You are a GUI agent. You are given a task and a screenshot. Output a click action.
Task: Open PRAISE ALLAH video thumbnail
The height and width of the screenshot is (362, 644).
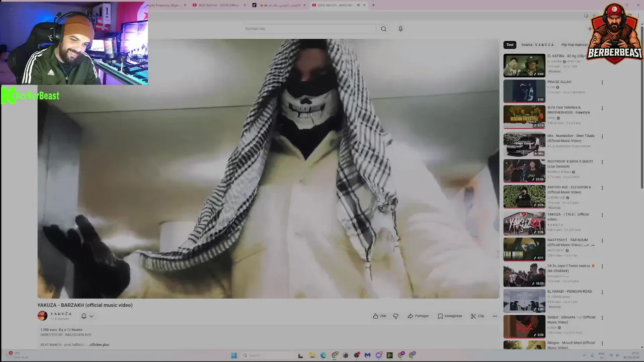[x=524, y=91]
